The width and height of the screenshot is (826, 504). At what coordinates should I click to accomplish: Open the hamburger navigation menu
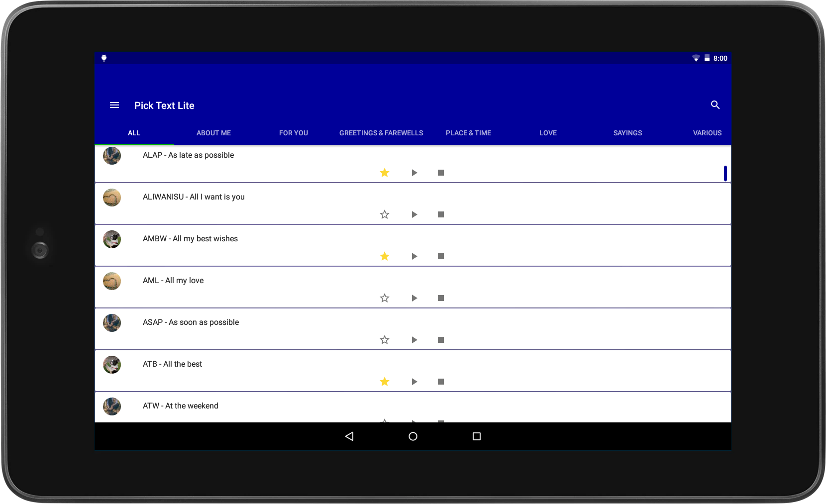[114, 105]
